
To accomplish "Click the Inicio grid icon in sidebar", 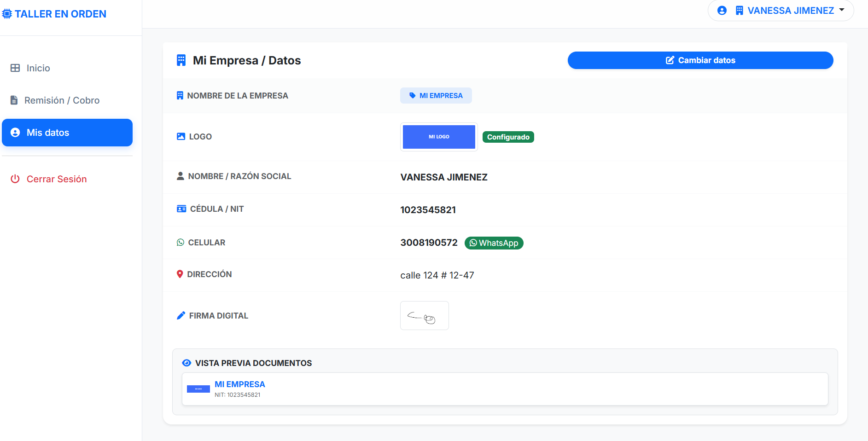I will tap(15, 68).
